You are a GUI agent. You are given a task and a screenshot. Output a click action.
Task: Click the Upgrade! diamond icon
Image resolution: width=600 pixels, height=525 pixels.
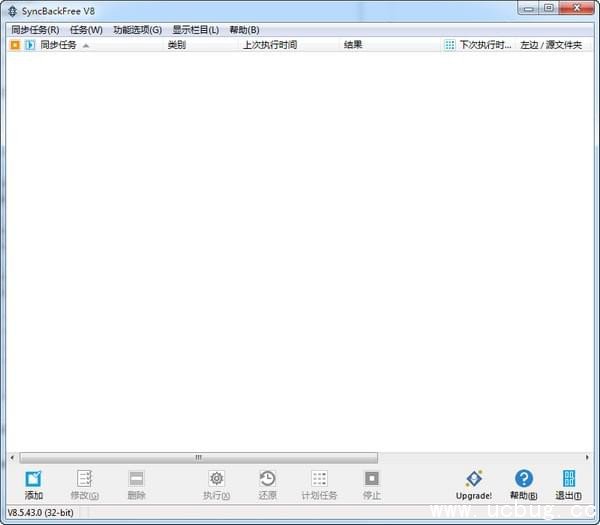474,478
